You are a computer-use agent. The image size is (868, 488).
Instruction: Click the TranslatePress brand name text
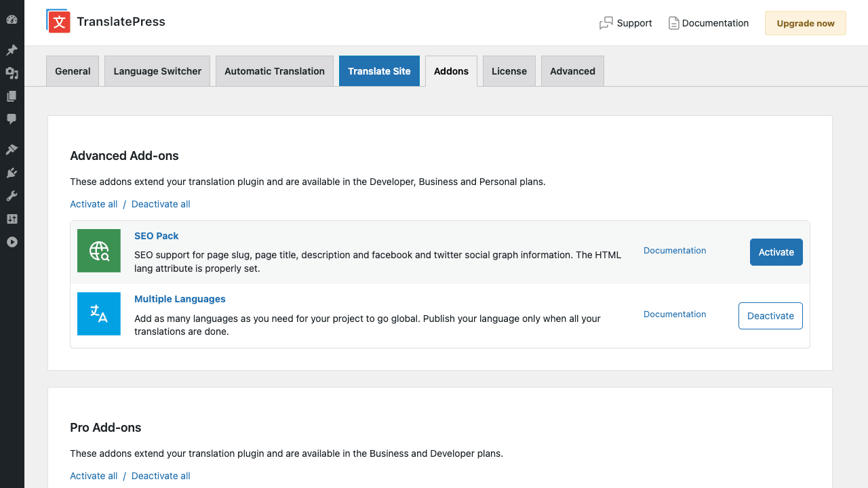tap(121, 22)
